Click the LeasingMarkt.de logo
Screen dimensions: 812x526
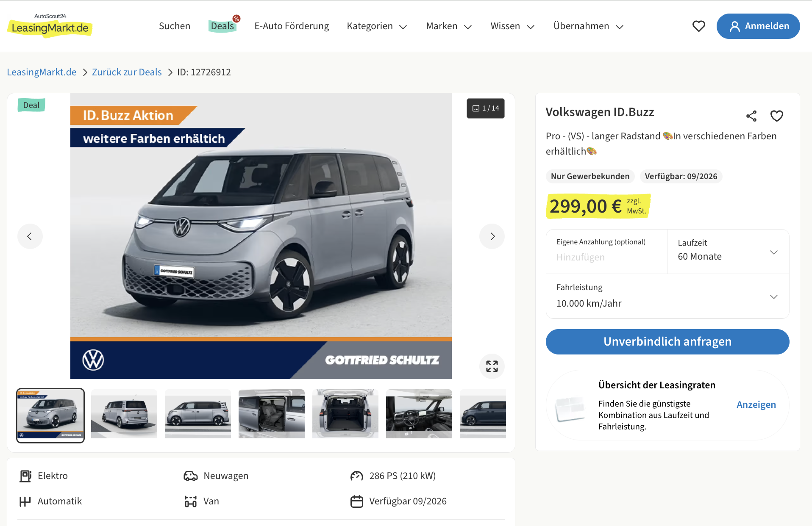tap(50, 25)
